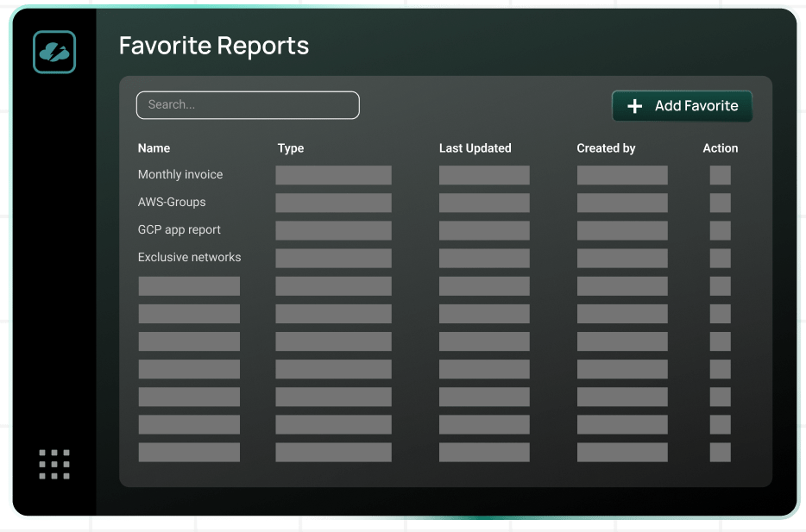Select the Last Updated column header
Screen dimensions: 806x532
pos(475,147)
